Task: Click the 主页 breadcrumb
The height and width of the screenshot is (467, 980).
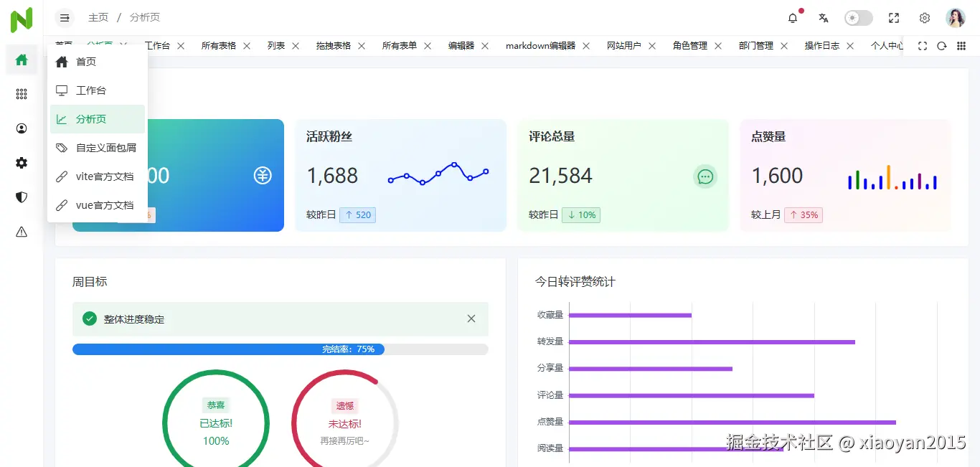Action: (x=98, y=18)
